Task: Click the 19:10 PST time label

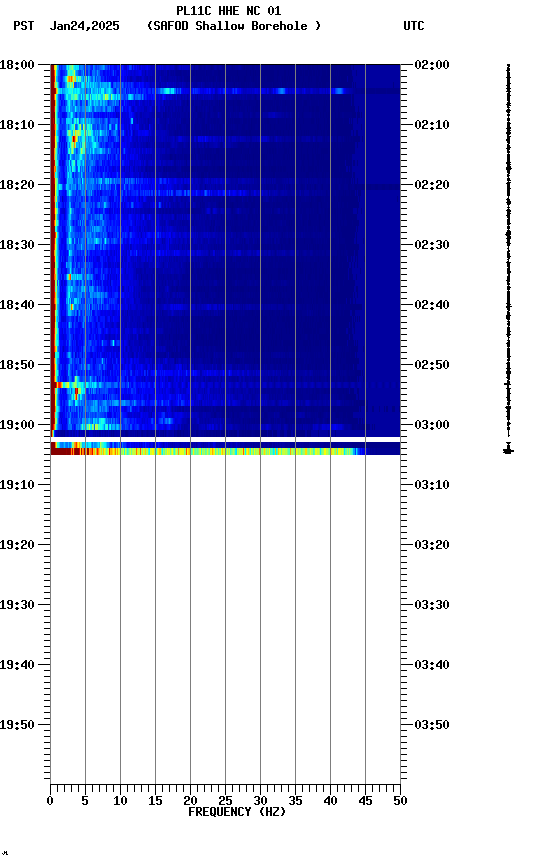Action: click(17, 485)
